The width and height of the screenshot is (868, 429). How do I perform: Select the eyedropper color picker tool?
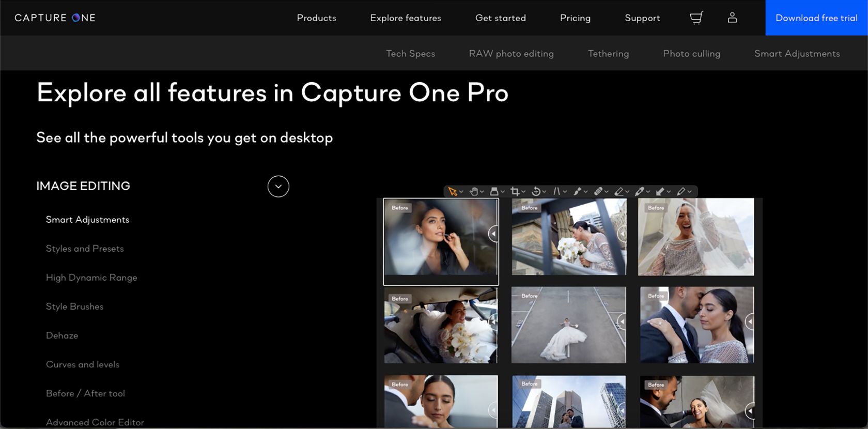coord(639,192)
